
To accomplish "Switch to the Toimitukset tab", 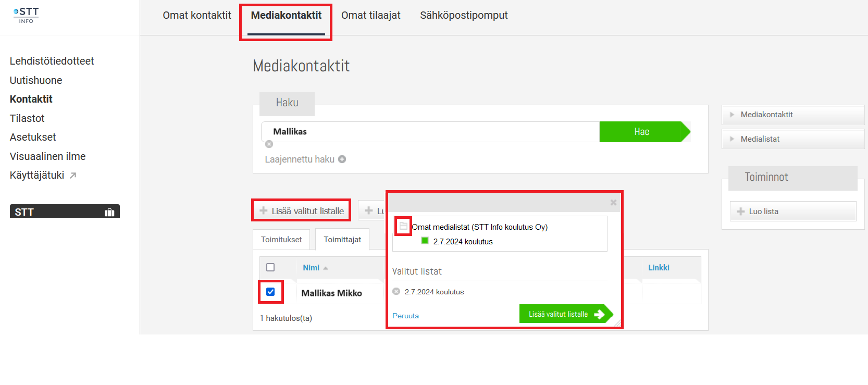I will [x=281, y=240].
